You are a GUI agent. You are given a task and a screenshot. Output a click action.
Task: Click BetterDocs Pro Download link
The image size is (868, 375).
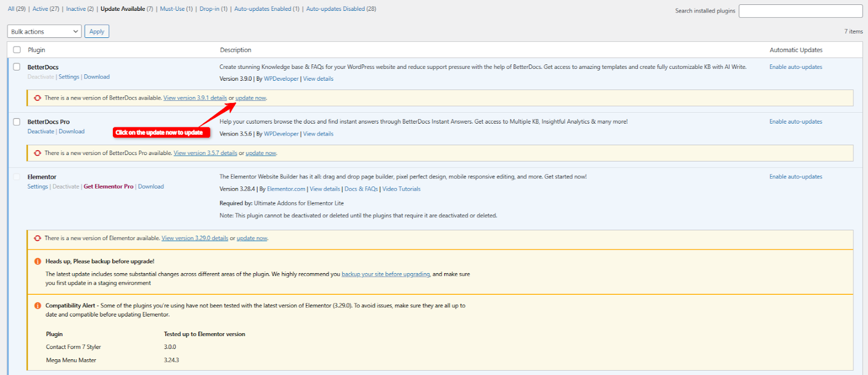[x=72, y=132]
